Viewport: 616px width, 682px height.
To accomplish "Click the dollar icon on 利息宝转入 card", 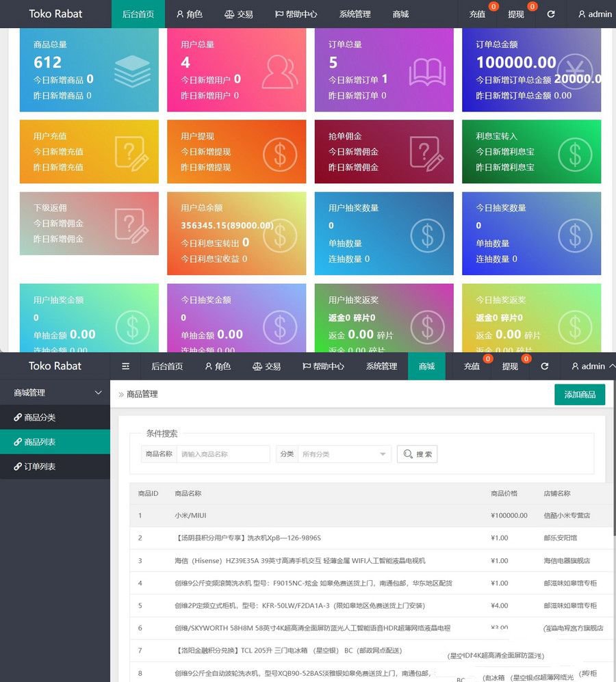I will point(574,153).
